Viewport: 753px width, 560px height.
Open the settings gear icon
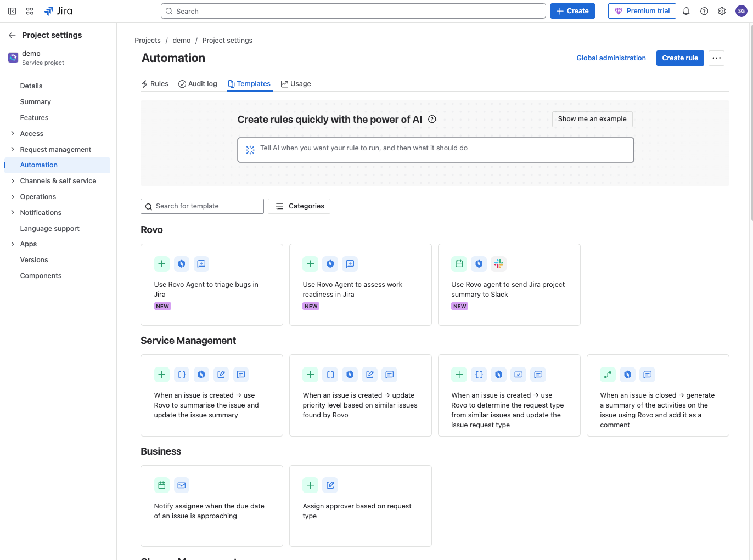(x=722, y=11)
